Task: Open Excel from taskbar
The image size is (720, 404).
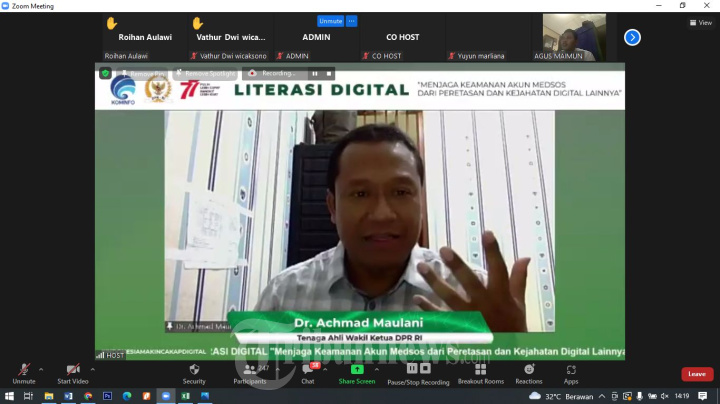Action: click(x=186, y=396)
